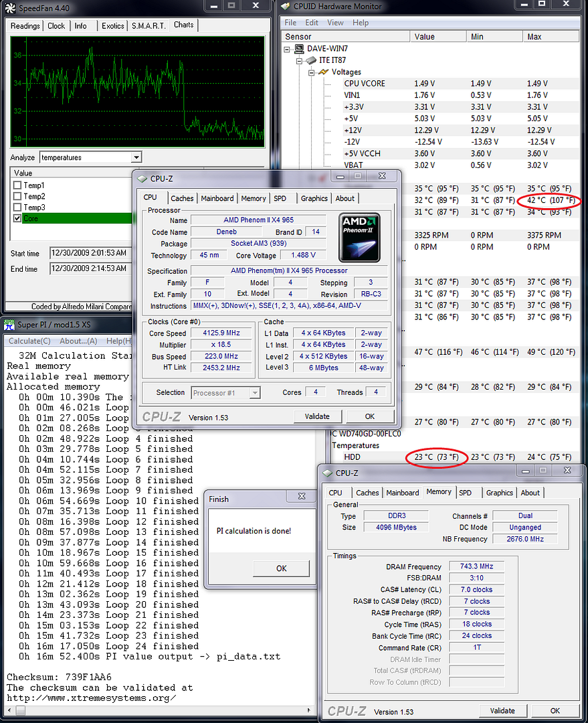The width and height of the screenshot is (588, 723).
Task: Open the Help menu in Hardware Monitor
Action: pyautogui.click(x=361, y=23)
